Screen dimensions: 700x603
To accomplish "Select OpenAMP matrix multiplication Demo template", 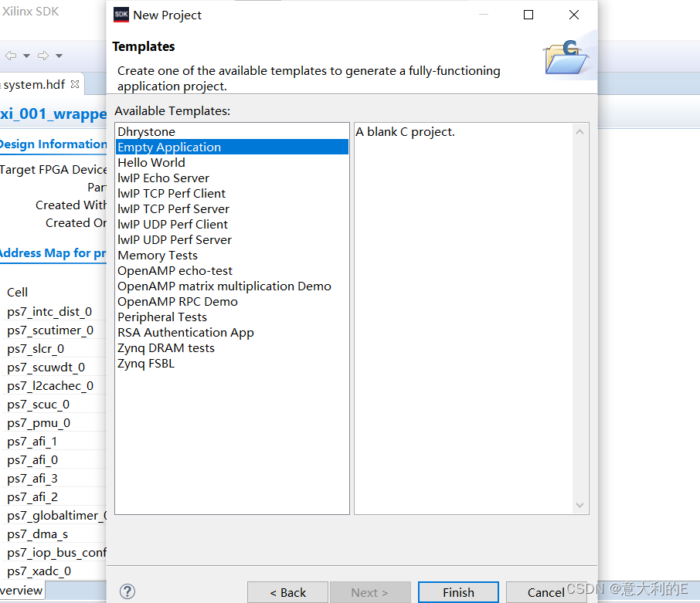I will click(x=232, y=286).
